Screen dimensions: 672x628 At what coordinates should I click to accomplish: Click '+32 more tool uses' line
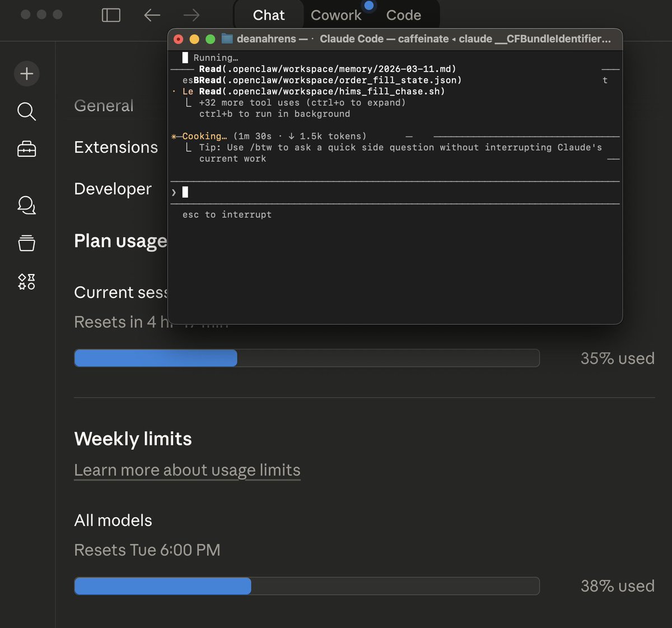(x=302, y=103)
